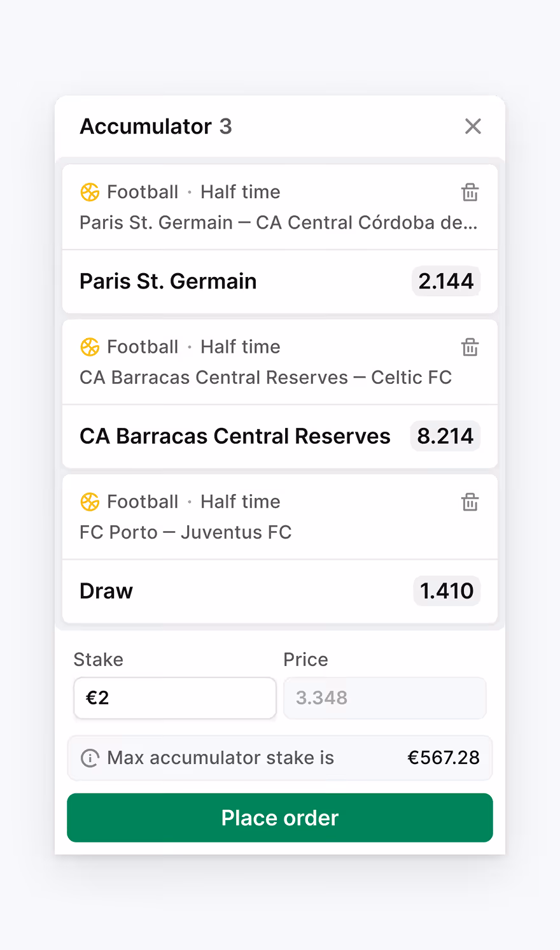Viewport: 560px width, 950px height.
Task: Click the disabled Price field showing 3.348
Action: (x=385, y=698)
